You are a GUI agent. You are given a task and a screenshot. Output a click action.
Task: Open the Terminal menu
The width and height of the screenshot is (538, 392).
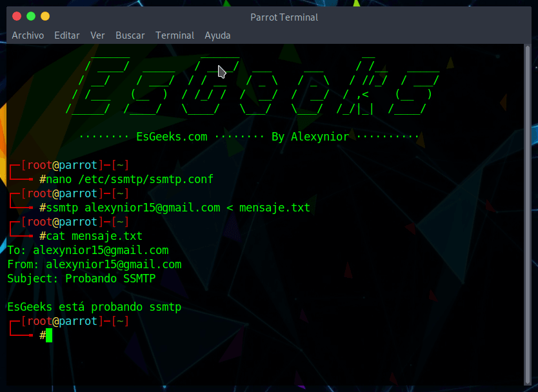[175, 35]
